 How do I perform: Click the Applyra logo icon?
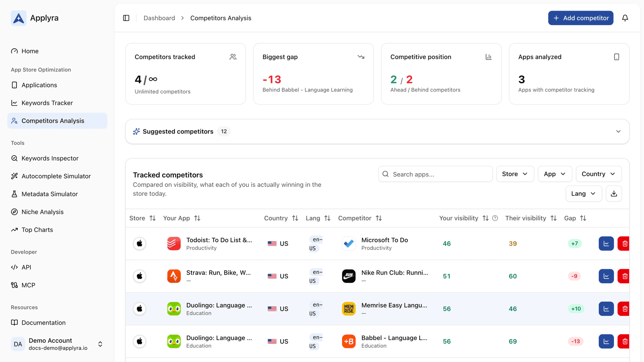(x=18, y=18)
